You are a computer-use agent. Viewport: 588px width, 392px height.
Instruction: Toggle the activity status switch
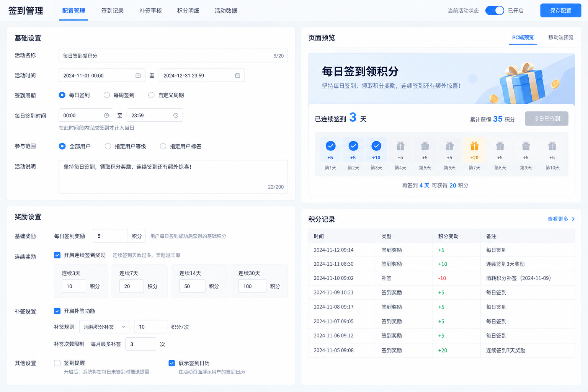pyautogui.click(x=495, y=11)
